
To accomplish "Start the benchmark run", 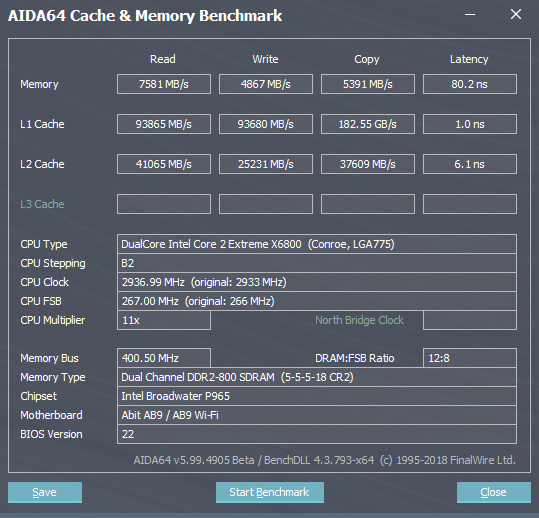I will [x=270, y=492].
